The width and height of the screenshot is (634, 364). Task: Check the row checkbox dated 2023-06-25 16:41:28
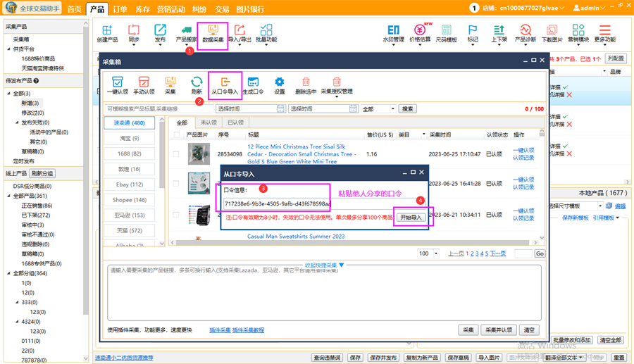click(x=176, y=184)
